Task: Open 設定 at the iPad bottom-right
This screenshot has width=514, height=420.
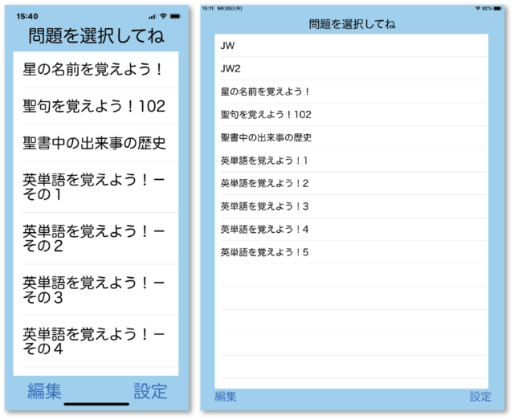Action: (480, 396)
